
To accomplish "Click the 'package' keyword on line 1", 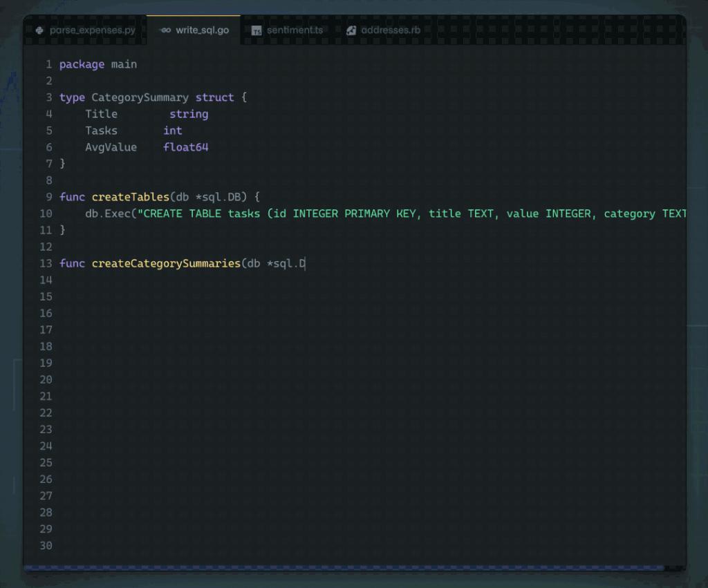I will pos(82,64).
